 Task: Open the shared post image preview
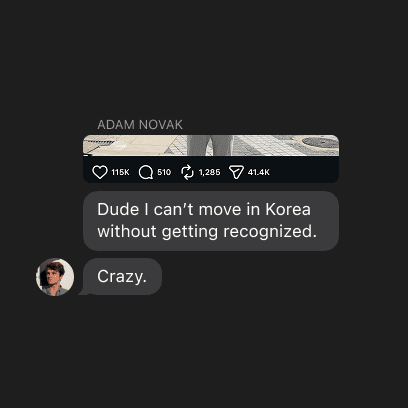point(211,145)
